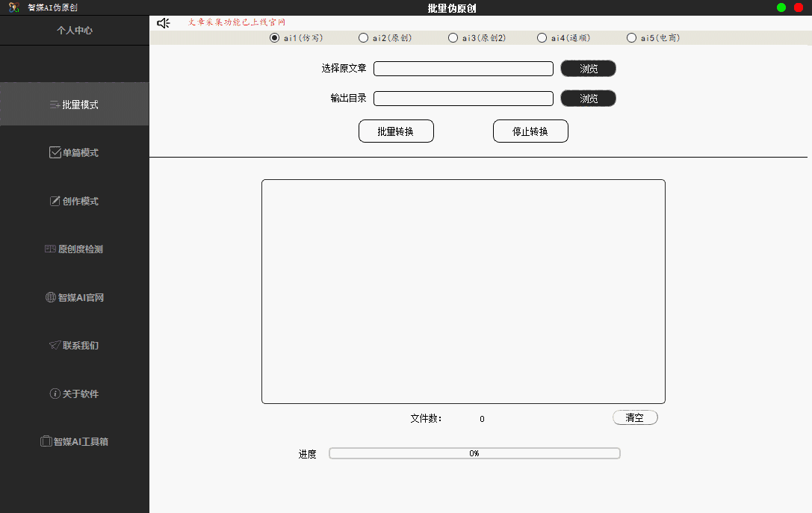
Task: Open the 智媒AI工具箱 toolbox
Action: click(74, 441)
